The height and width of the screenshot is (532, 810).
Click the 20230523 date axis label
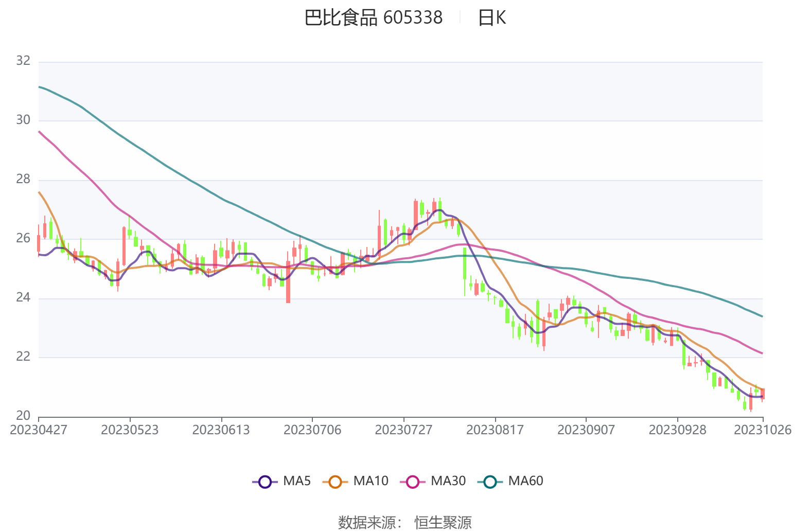pyautogui.click(x=130, y=430)
